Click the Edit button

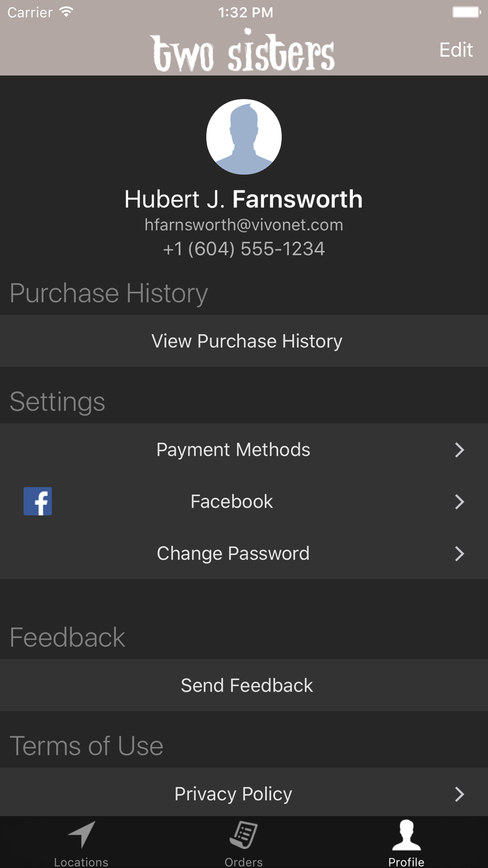click(x=456, y=50)
